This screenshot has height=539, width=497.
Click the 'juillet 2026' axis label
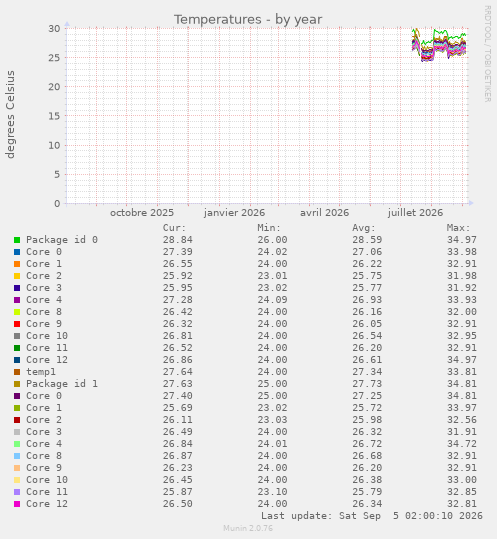click(416, 213)
